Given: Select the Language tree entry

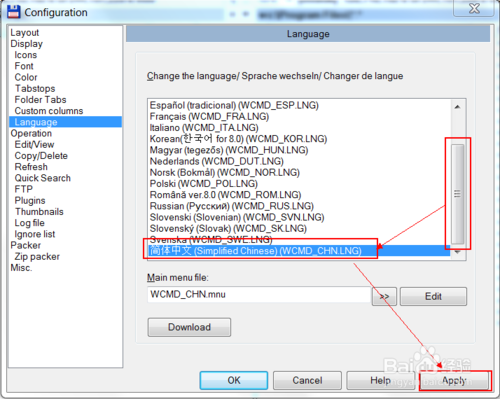Looking at the screenshot, I should [x=65, y=122].
